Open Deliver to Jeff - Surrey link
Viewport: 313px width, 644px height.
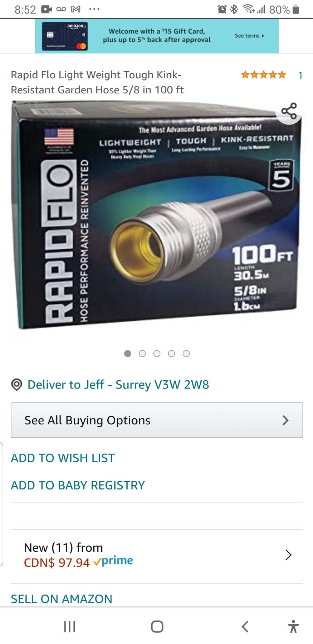[118, 385]
